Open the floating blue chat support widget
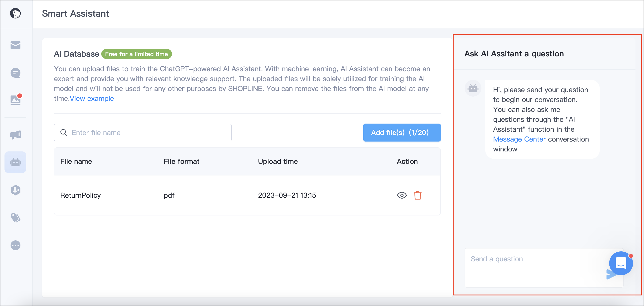Screen dimensions: 644x306 621,263
